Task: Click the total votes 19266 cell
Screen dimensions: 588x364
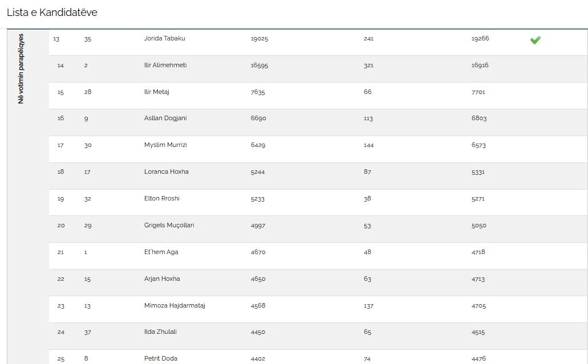Action: pyautogui.click(x=480, y=39)
